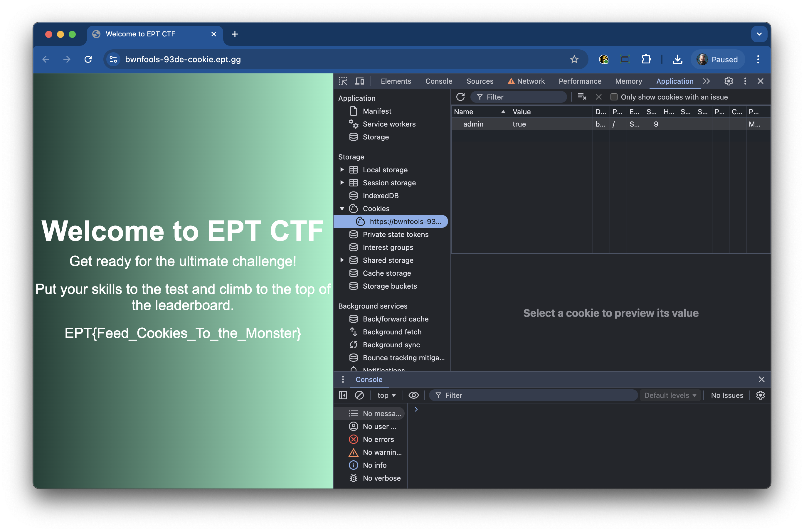Collapse the Cookies tree node
Screen dimensions: 804x532
click(342, 209)
